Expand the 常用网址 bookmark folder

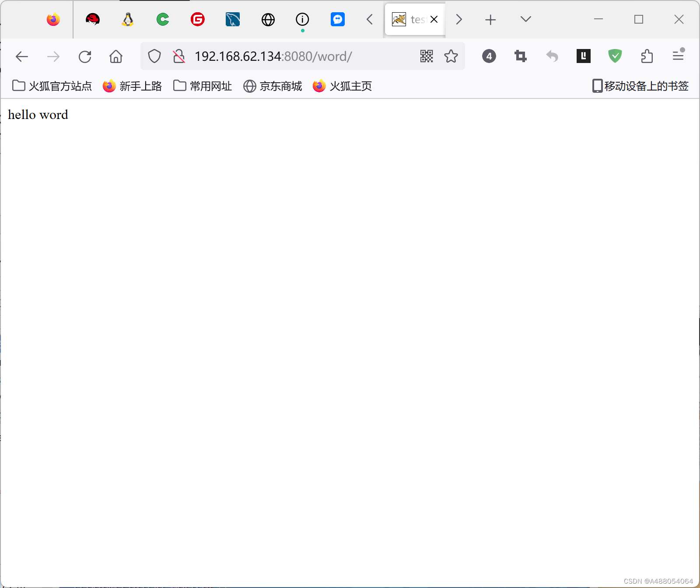tap(203, 86)
